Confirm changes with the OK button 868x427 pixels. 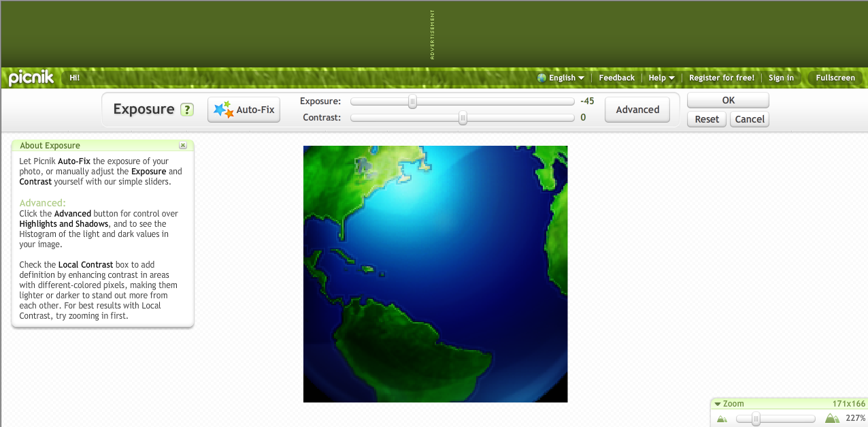point(728,100)
